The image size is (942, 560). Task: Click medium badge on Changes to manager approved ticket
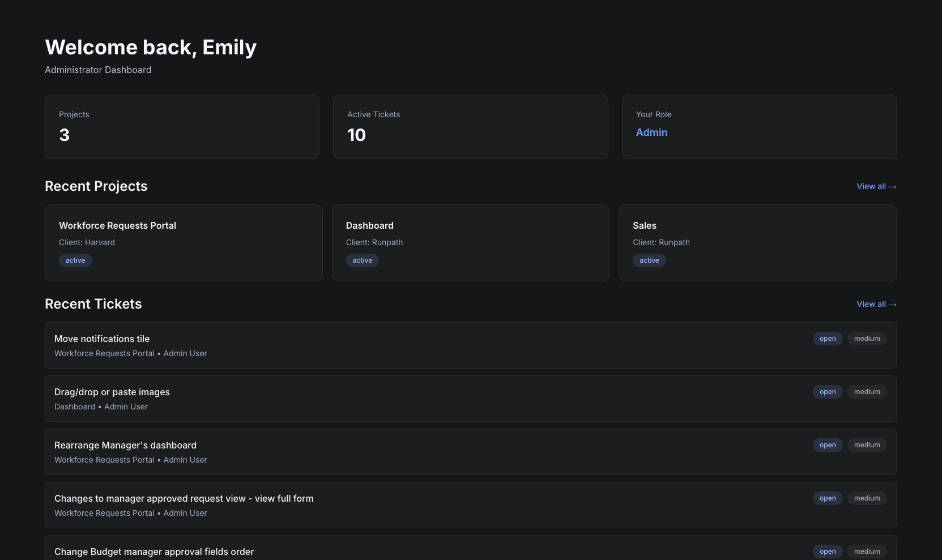point(867,498)
